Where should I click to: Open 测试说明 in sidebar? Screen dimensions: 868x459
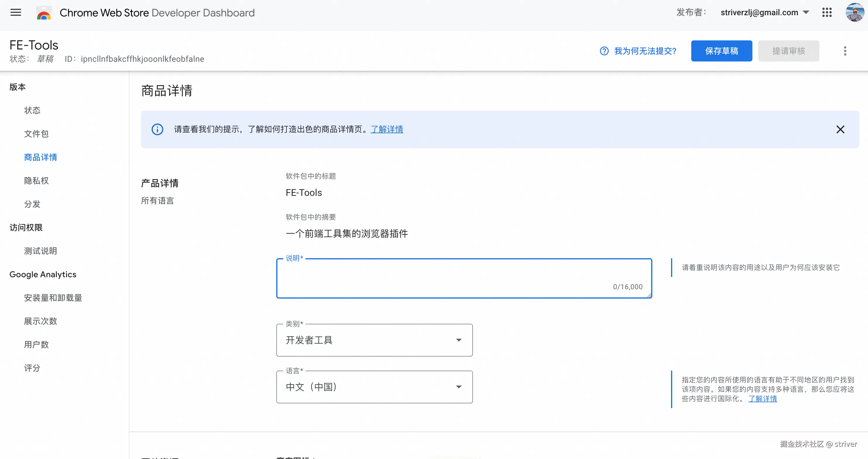click(40, 251)
